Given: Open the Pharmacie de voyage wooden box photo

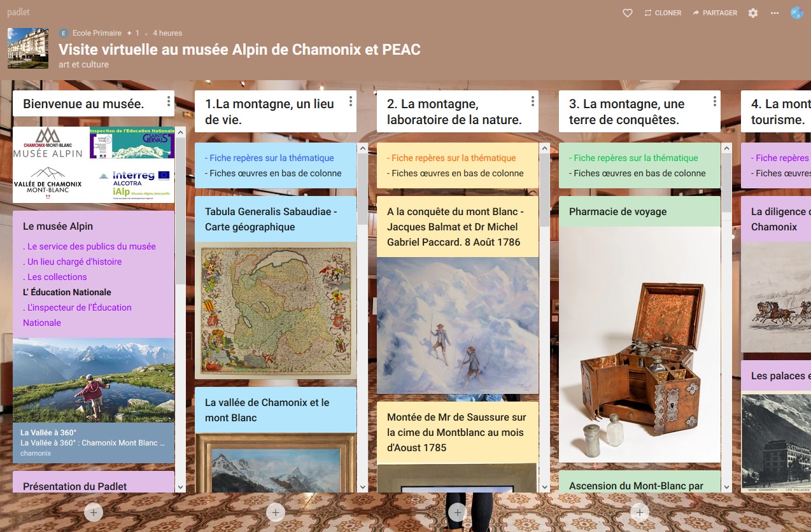Looking at the screenshot, I should pos(640,344).
